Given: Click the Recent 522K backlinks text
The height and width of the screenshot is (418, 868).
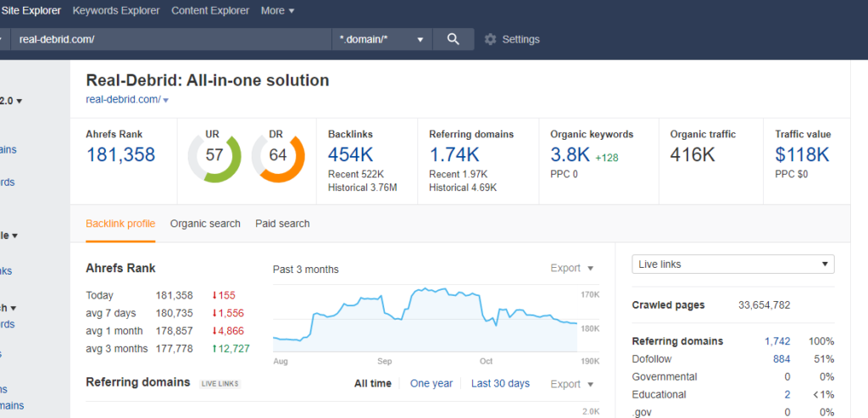Looking at the screenshot, I should pos(355,175).
